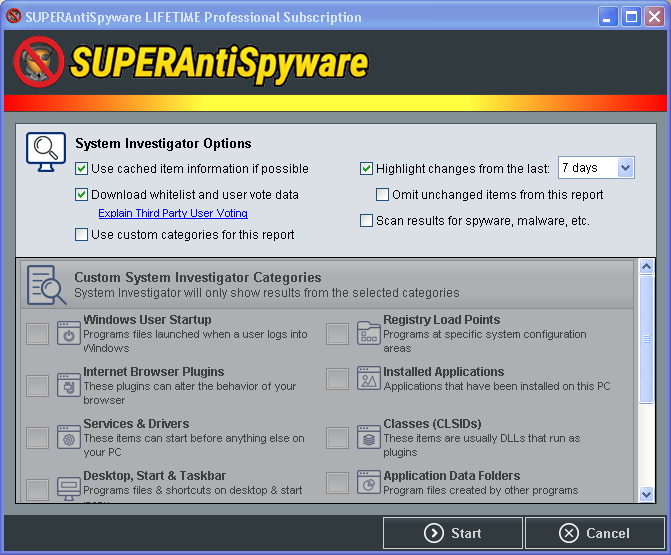Click the Custom Categories document search icon

pyautogui.click(x=47, y=285)
